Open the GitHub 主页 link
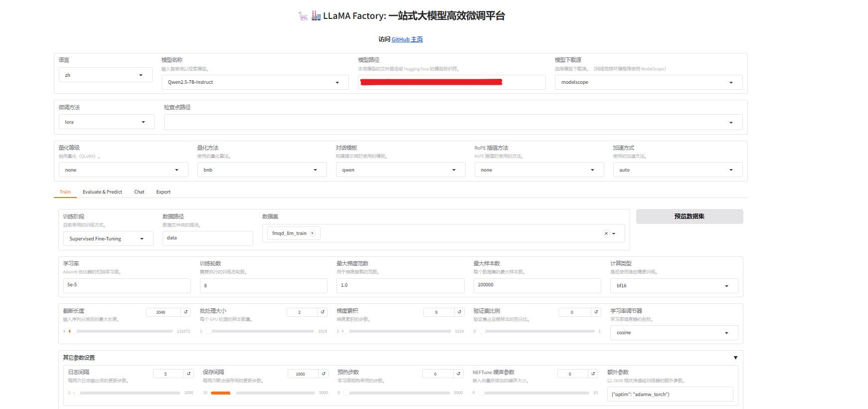This screenshot has height=409, width=868. (x=407, y=39)
